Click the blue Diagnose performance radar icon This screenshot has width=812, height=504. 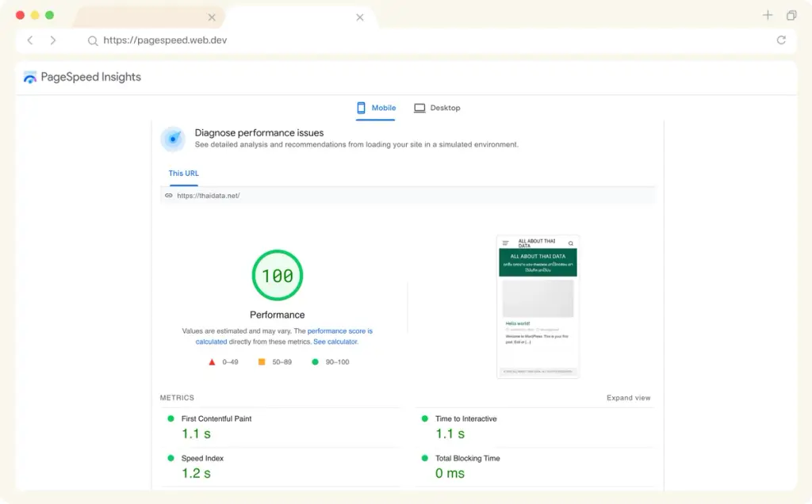(x=173, y=139)
